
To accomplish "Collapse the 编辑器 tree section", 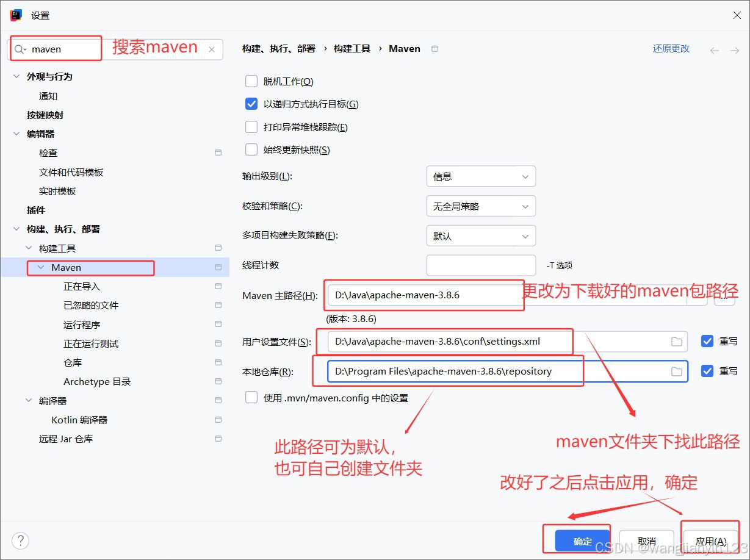I will [16, 134].
